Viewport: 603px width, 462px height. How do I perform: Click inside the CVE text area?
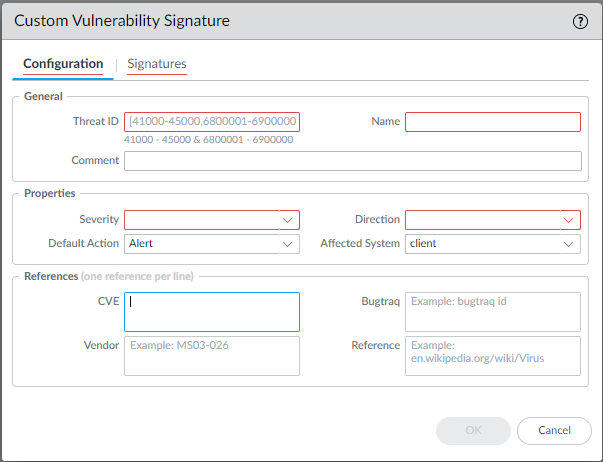click(x=212, y=311)
